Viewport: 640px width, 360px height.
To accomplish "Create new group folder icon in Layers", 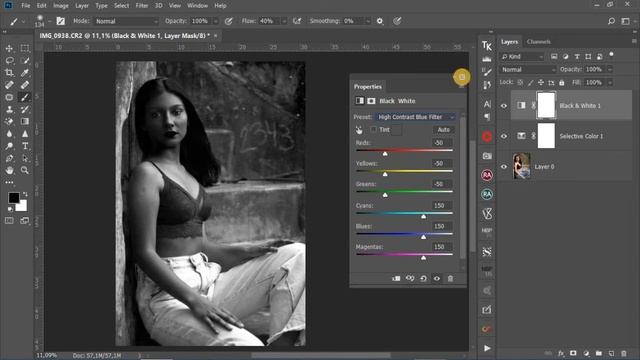I will [599, 353].
